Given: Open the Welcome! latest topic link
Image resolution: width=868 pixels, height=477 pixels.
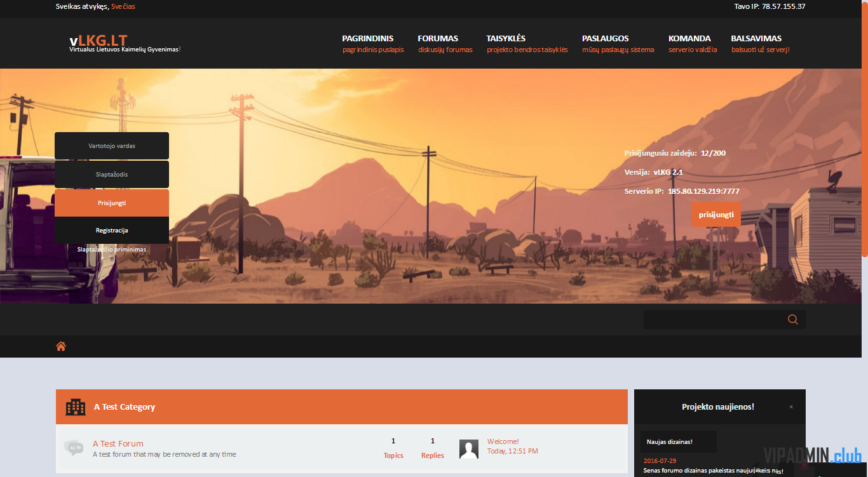Looking at the screenshot, I should [503, 441].
